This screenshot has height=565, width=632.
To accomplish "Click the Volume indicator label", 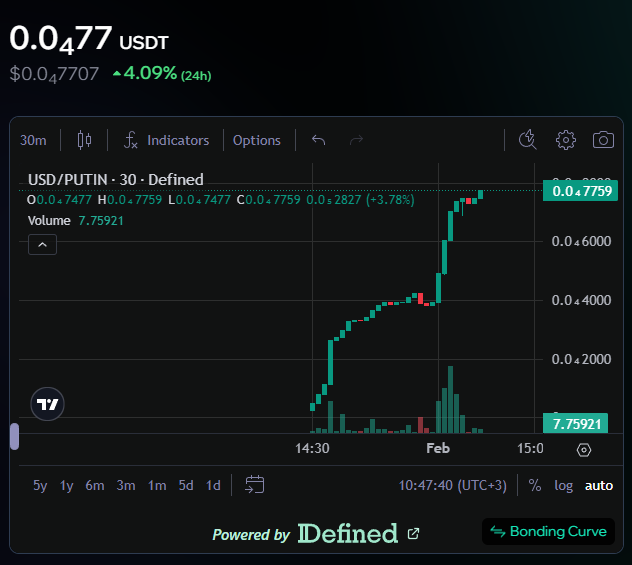I will pyautogui.click(x=49, y=221).
